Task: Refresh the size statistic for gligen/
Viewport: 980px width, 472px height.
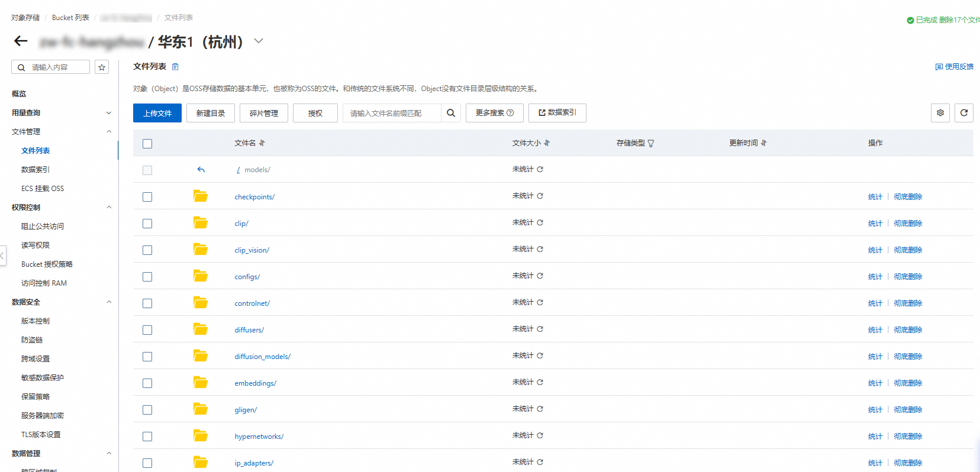Action: pyautogui.click(x=540, y=409)
